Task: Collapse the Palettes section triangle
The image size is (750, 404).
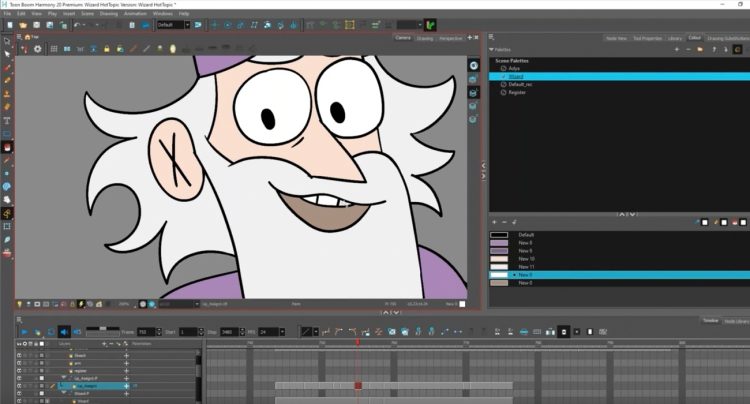Action: 491,49
